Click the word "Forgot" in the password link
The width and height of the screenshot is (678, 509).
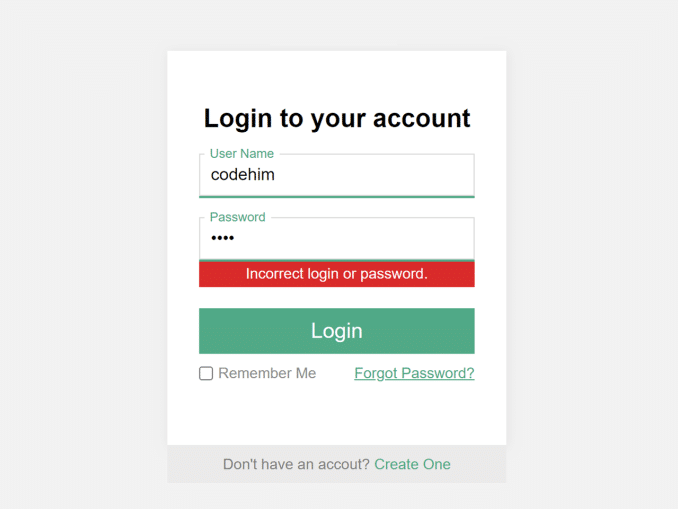[377, 374]
